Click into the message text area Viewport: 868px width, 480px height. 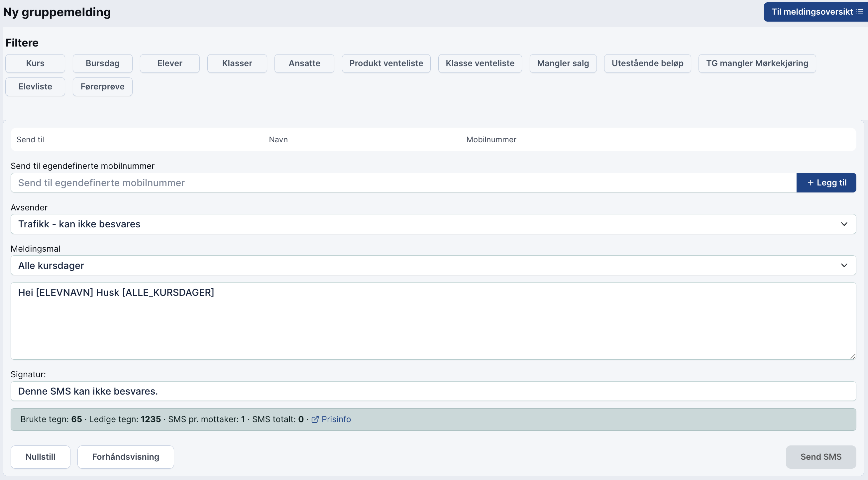[433, 321]
